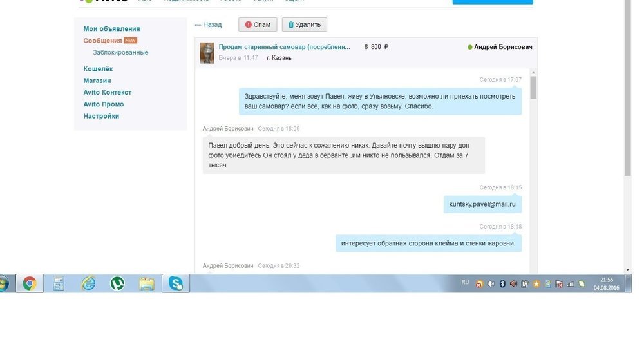Viewport: 644px width, 362px height.
Task: Switch RU keyboard language indicator
Action: [465, 283]
